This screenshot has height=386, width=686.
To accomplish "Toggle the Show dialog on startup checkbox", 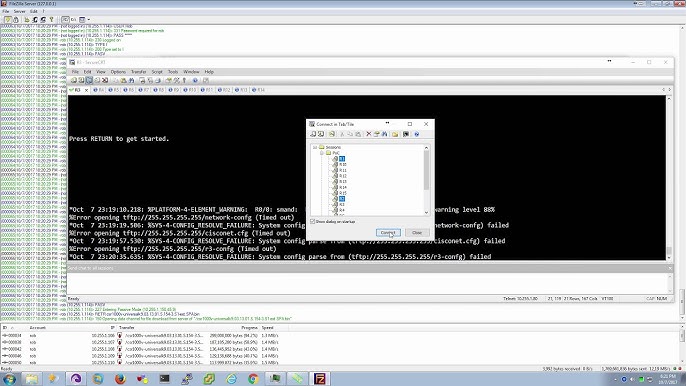I will [x=313, y=221].
